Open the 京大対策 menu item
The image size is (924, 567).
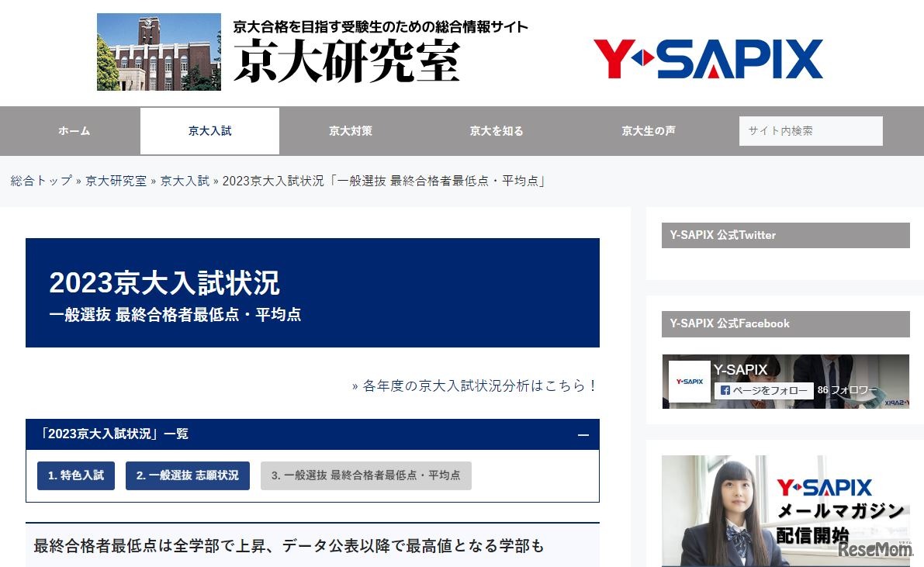(350, 131)
